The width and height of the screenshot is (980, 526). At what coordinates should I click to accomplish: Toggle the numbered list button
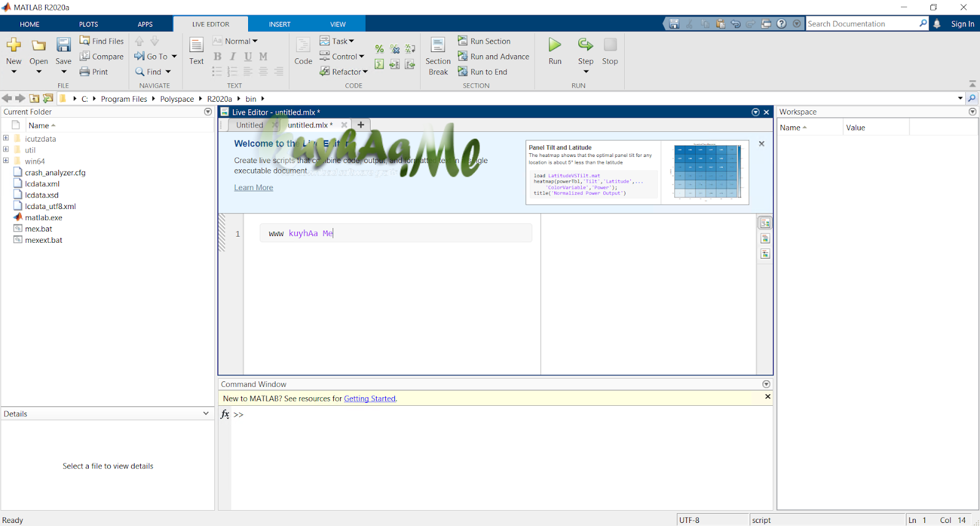pos(232,72)
